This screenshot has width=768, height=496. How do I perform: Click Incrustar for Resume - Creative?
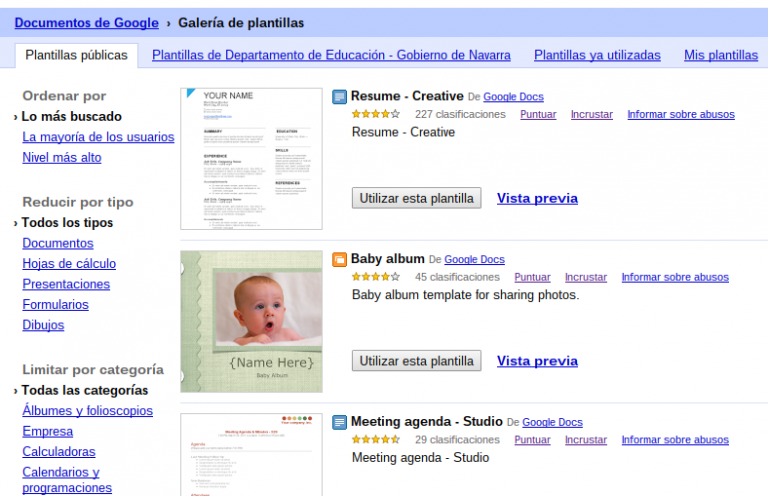(x=592, y=115)
